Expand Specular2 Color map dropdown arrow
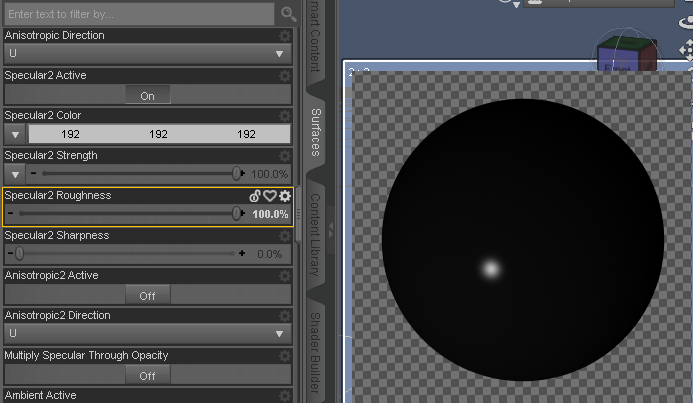The height and width of the screenshot is (403, 693). pyautogui.click(x=15, y=134)
